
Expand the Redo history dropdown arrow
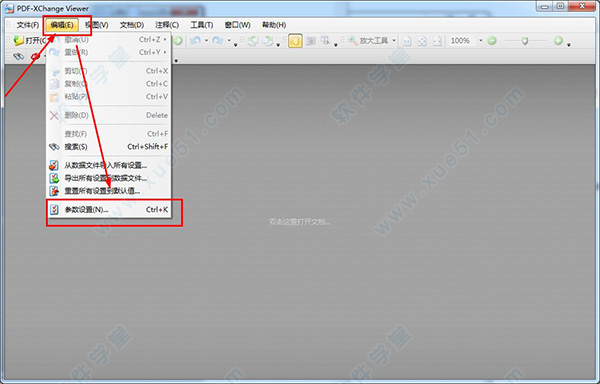(x=229, y=40)
